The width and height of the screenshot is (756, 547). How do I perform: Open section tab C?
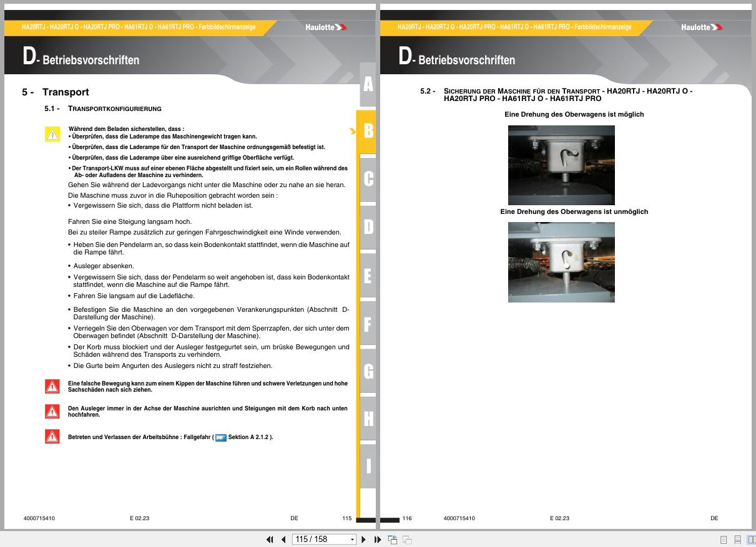click(x=368, y=179)
